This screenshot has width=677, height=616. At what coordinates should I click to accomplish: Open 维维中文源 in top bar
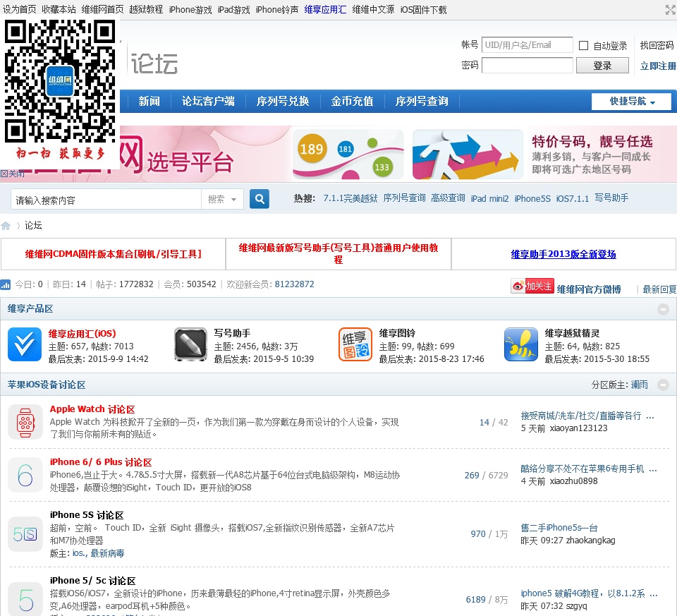tap(373, 9)
